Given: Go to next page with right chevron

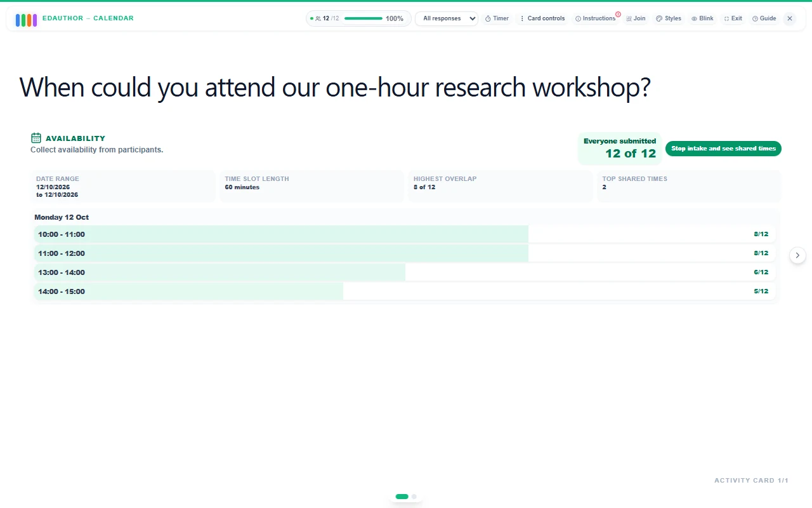Looking at the screenshot, I should (x=797, y=255).
